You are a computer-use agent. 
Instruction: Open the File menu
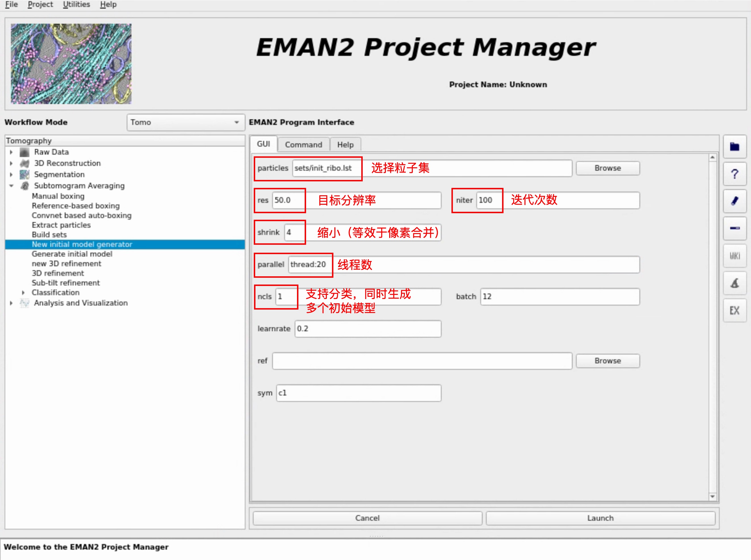12,5
